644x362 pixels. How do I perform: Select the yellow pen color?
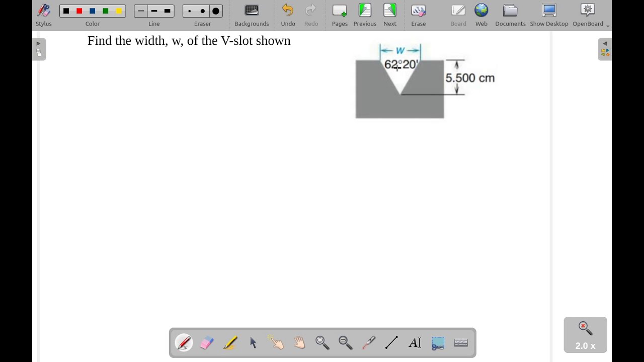[x=119, y=11]
